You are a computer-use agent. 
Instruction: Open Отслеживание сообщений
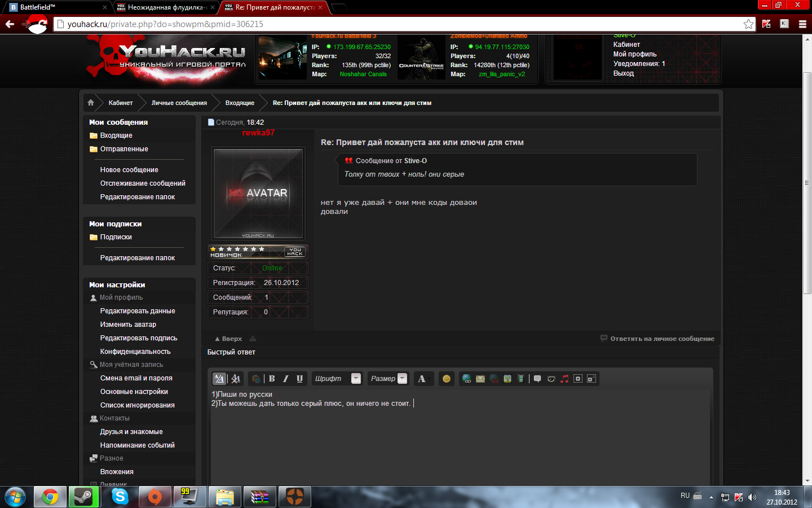pyautogui.click(x=143, y=183)
